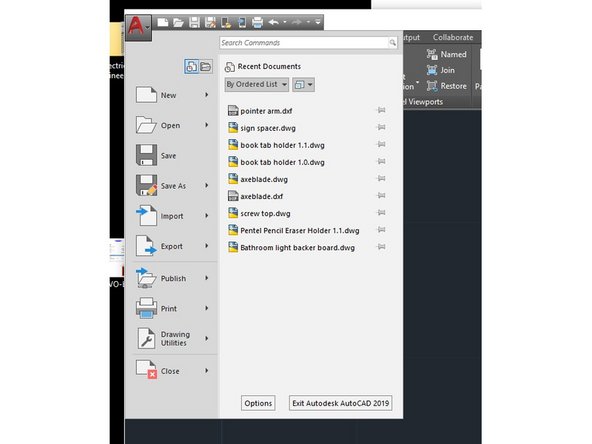Select New in the application menu

[x=172, y=95]
